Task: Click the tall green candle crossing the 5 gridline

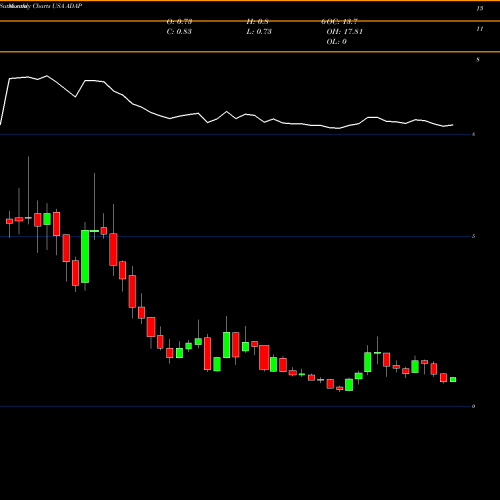Action: (x=85, y=256)
